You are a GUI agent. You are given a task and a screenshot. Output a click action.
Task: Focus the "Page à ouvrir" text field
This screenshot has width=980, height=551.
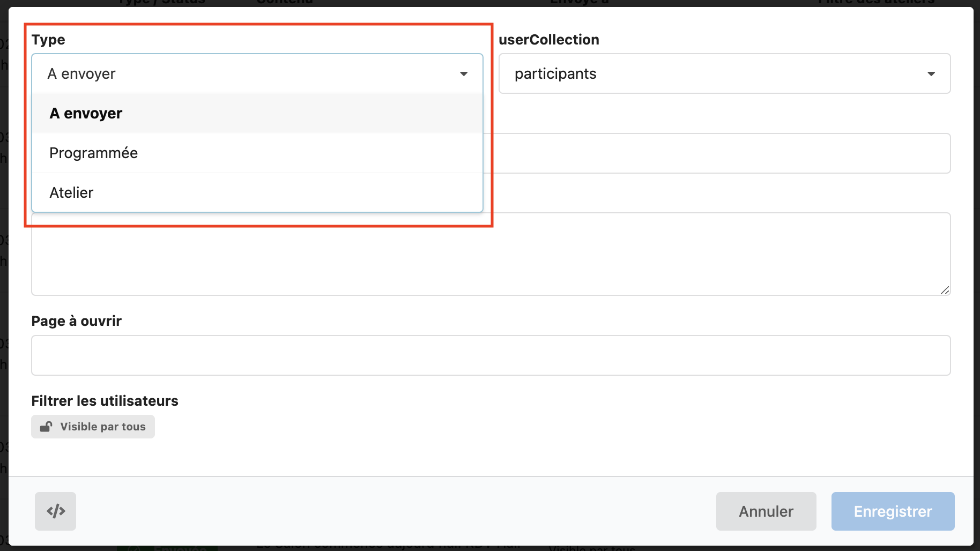click(491, 355)
